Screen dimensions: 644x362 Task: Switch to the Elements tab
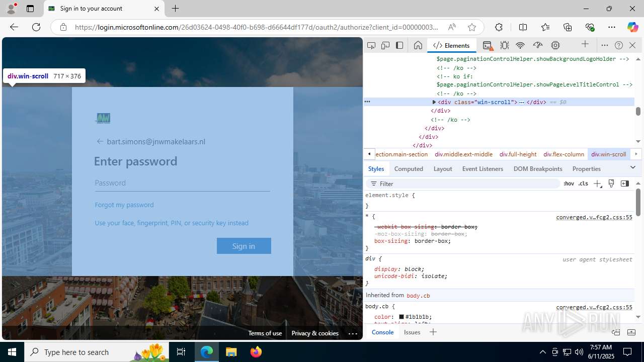click(451, 45)
